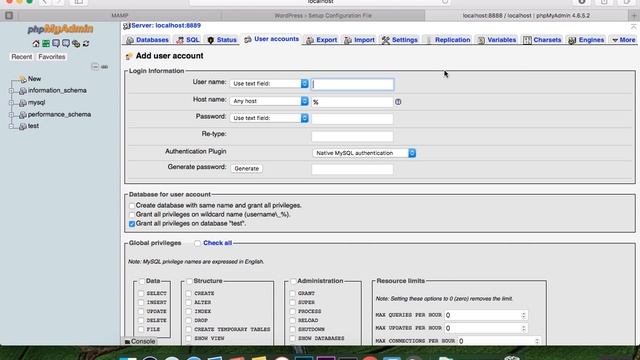Screen dimensions: 640x360
Task: Open the Password 'Use text field' dropdown
Action: 269,118
